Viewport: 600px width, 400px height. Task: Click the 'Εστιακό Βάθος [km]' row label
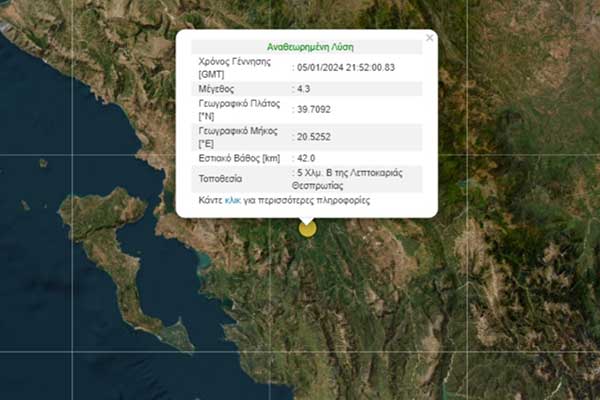click(x=236, y=158)
